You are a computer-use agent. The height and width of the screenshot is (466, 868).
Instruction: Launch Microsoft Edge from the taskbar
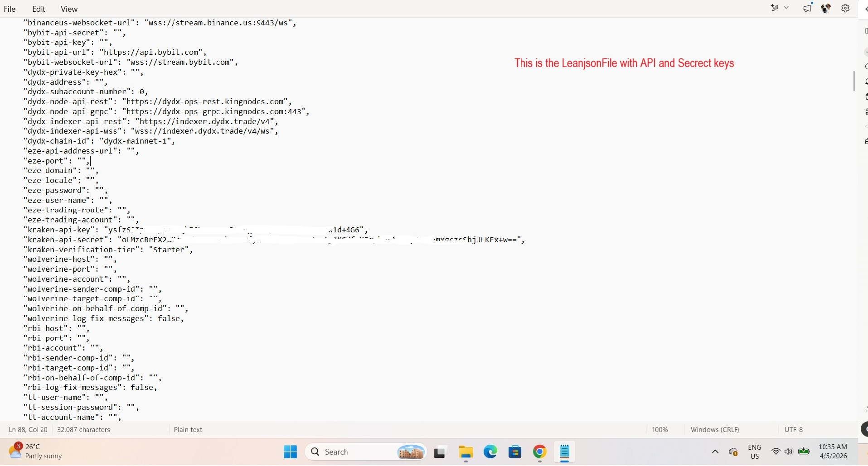point(490,452)
